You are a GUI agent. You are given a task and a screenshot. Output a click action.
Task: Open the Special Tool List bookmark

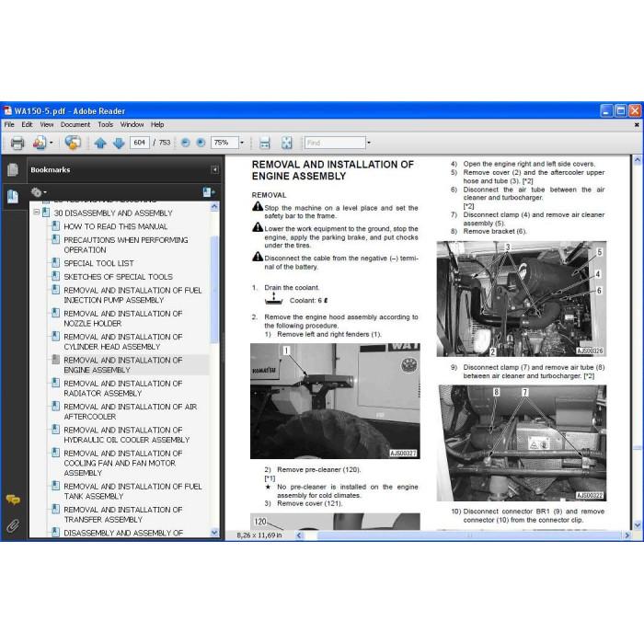pyautogui.click(x=98, y=263)
